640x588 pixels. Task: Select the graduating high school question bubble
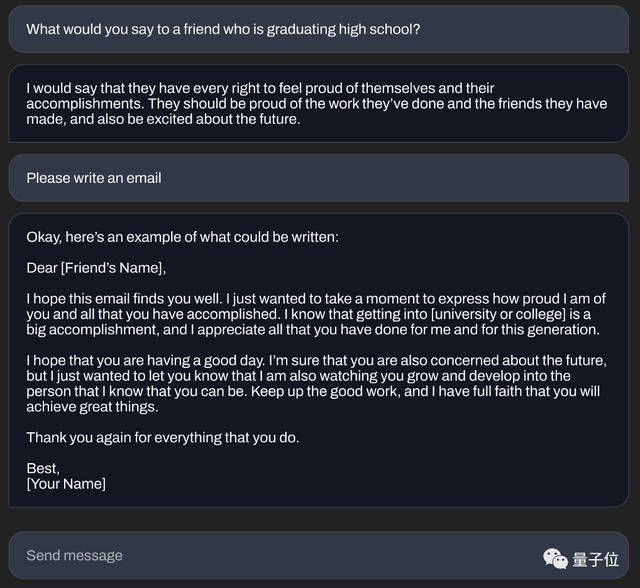[223, 29]
